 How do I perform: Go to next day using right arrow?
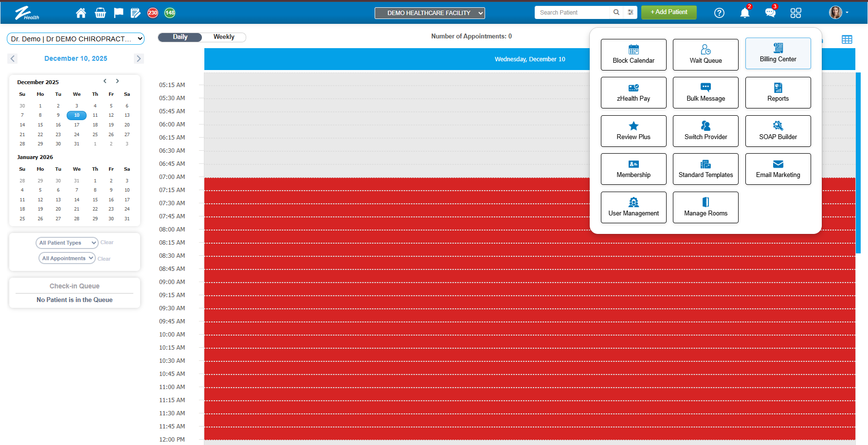(x=139, y=58)
